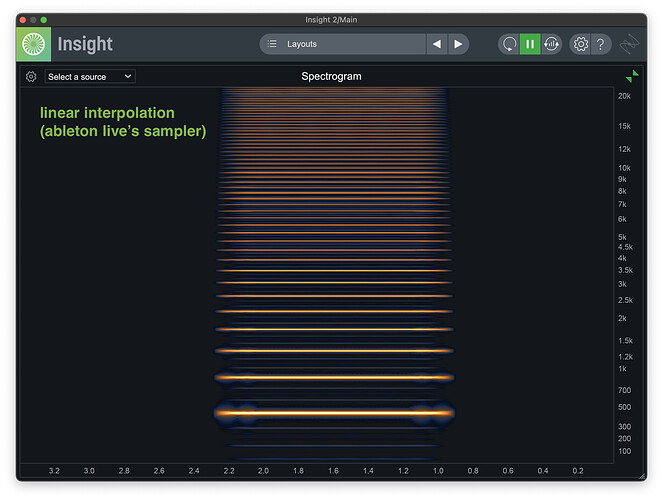The image size is (662, 500).
Task: Click the green Insight logo icon
Action: coord(33,44)
